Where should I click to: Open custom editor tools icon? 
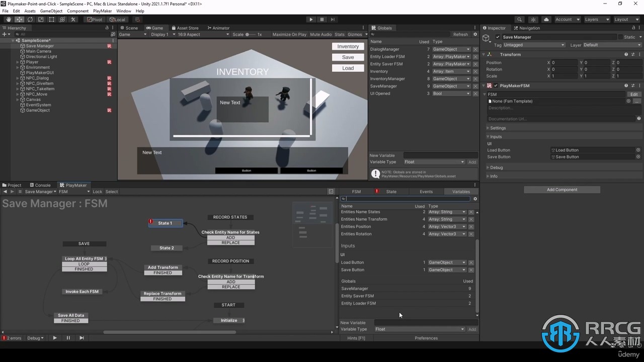click(x=73, y=20)
